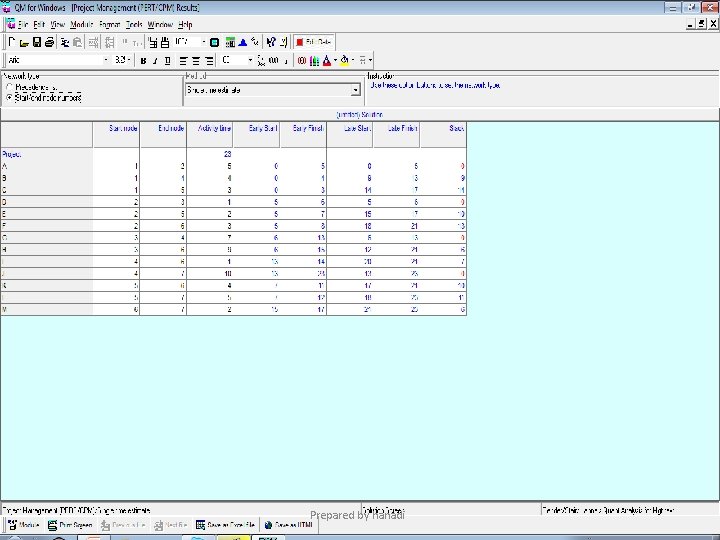720x540 pixels.
Task: Click the Paste clipboard icon
Action: 78,43
